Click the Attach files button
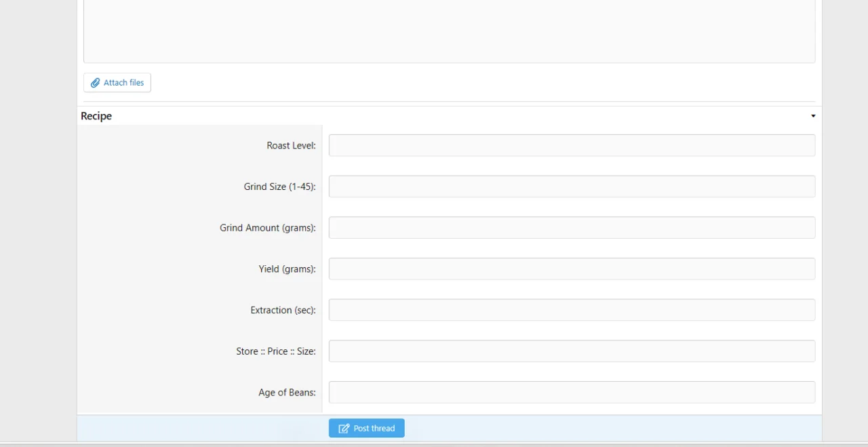Image resolution: width=868 pixels, height=447 pixels. click(x=117, y=83)
